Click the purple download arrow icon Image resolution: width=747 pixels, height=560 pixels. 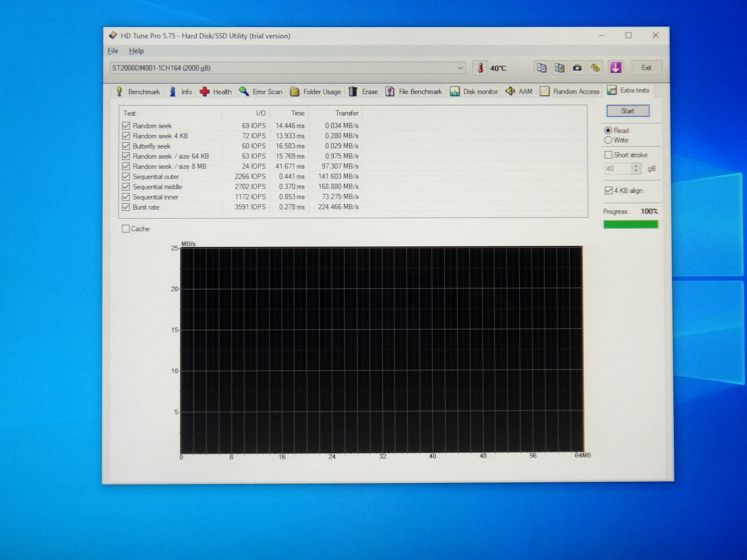click(616, 67)
